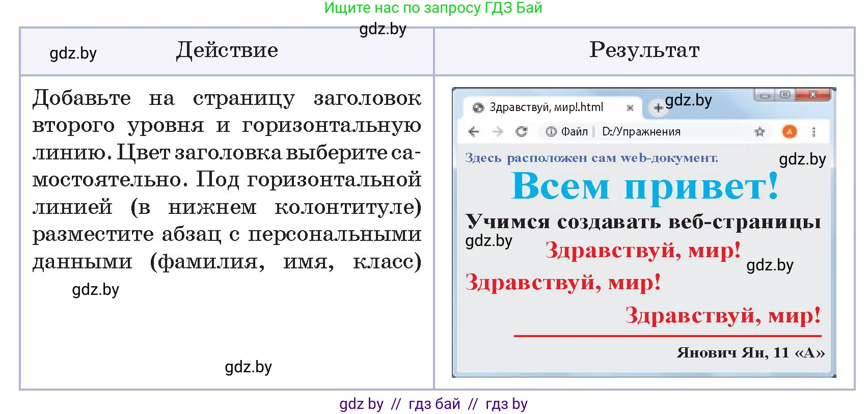Minimize the browser window
The width and height of the screenshot is (868, 414).
[x=765, y=95]
